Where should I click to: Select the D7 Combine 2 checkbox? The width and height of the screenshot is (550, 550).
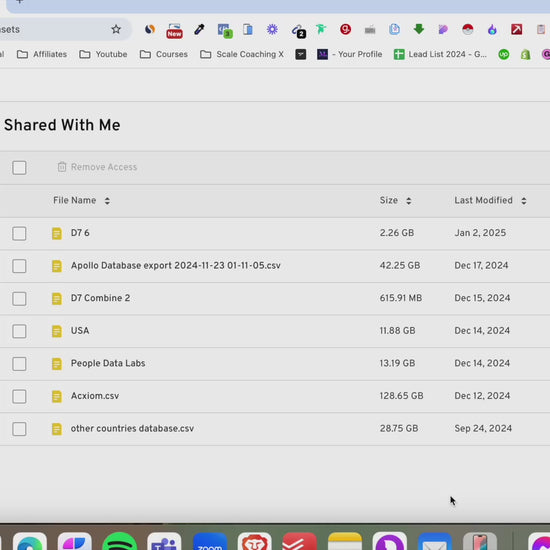coord(19,299)
